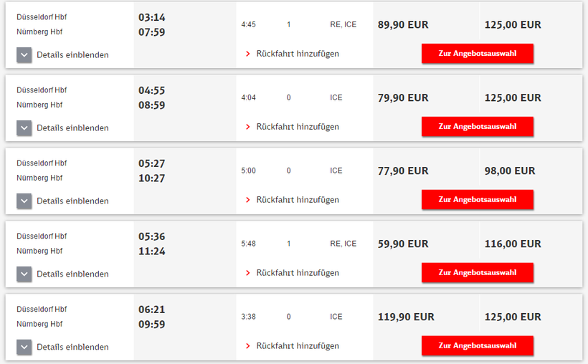
Task: Add return trip to 04:55 connection
Action: pyautogui.click(x=297, y=127)
